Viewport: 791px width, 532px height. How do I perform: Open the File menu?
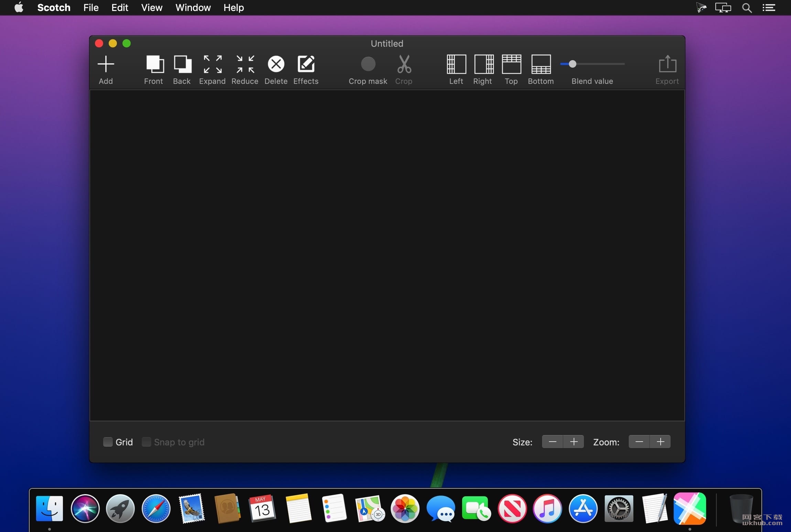click(x=91, y=8)
